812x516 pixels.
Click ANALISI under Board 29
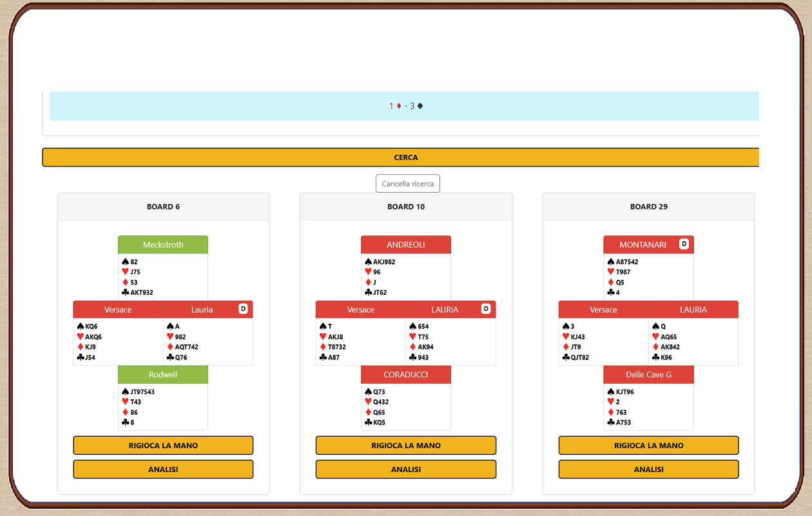(x=648, y=469)
